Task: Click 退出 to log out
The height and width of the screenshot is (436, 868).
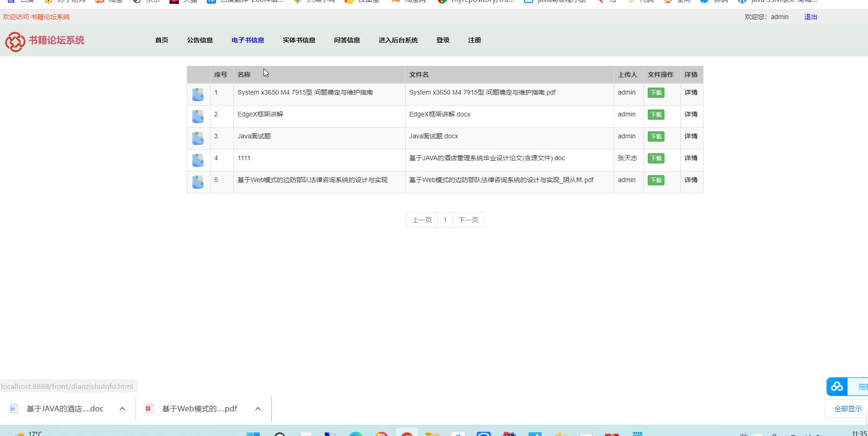Action: click(810, 17)
